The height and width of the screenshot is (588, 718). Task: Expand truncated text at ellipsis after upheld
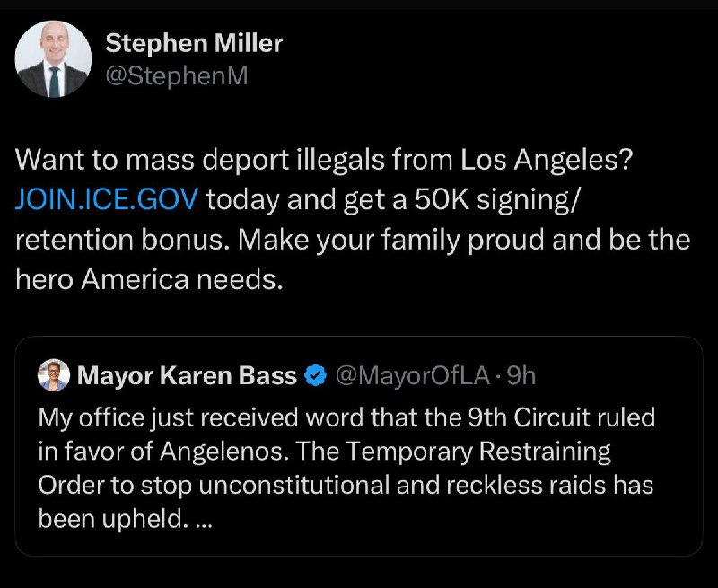pos(204,521)
